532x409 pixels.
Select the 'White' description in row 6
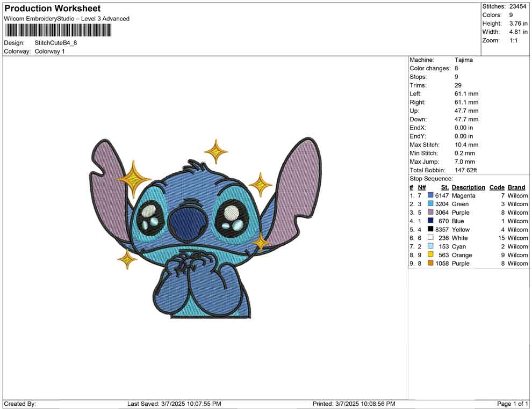[460, 238]
